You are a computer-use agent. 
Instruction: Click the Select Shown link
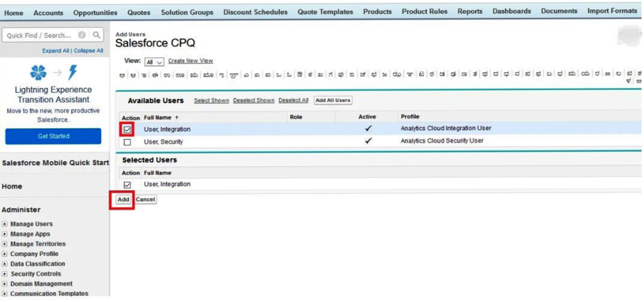click(211, 101)
